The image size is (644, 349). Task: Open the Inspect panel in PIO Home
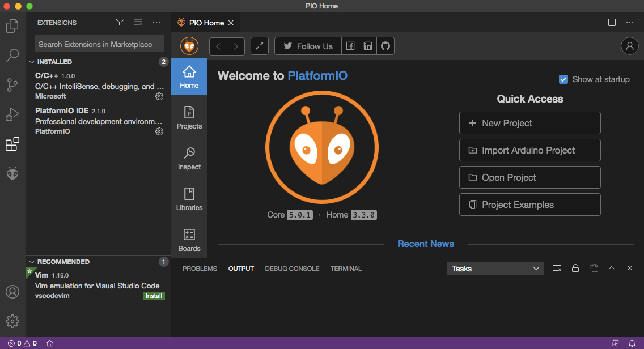click(189, 158)
